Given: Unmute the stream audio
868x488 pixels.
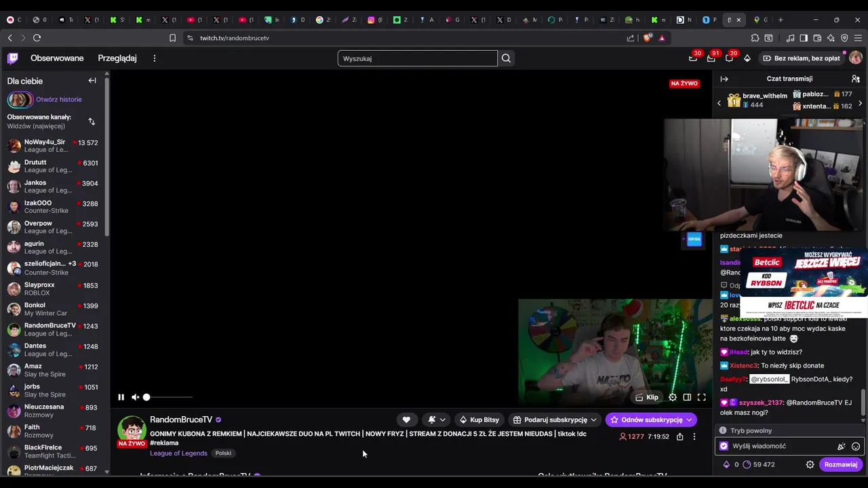Looking at the screenshot, I should pos(135,397).
